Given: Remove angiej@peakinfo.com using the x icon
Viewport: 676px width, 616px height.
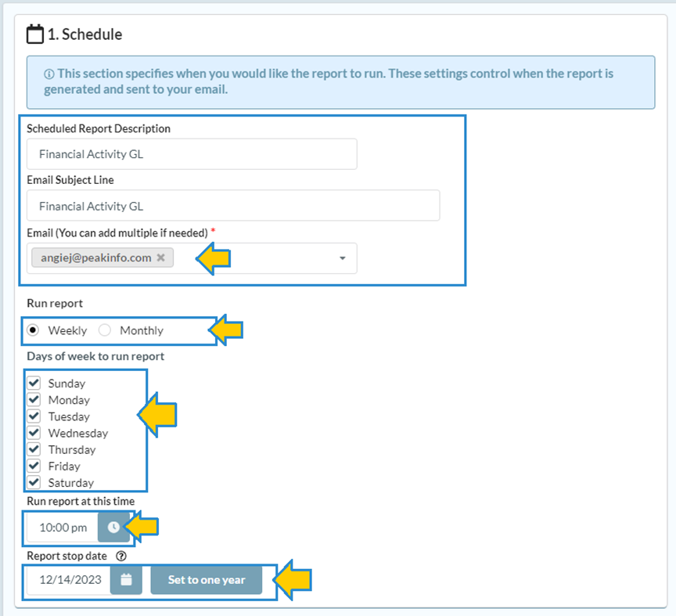Looking at the screenshot, I should [160, 258].
